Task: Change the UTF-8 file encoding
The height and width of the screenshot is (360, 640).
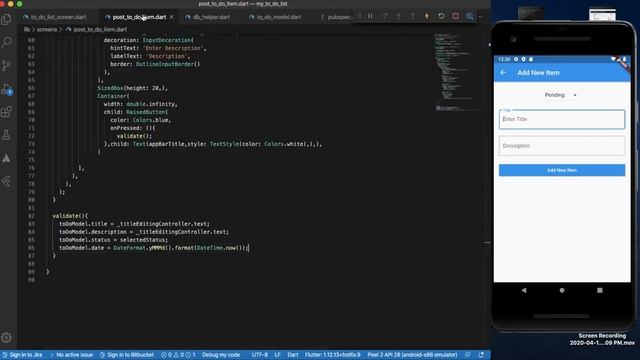Action: (260, 355)
